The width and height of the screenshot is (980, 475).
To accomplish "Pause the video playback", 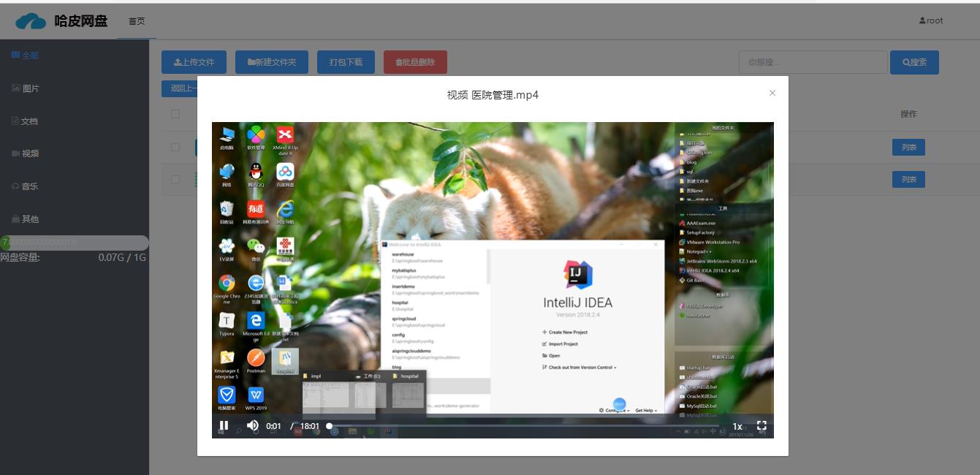I will (x=224, y=426).
